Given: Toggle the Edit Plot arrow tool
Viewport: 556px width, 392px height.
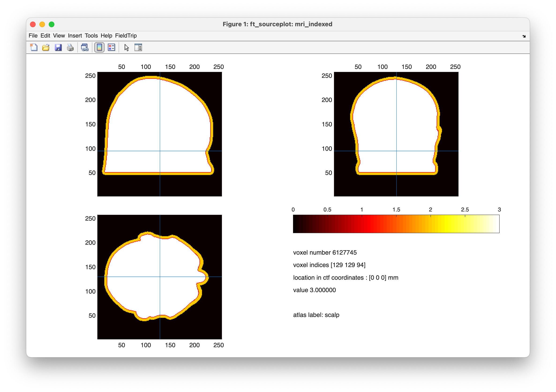Looking at the screenshot, I should (x=126, y=47).
